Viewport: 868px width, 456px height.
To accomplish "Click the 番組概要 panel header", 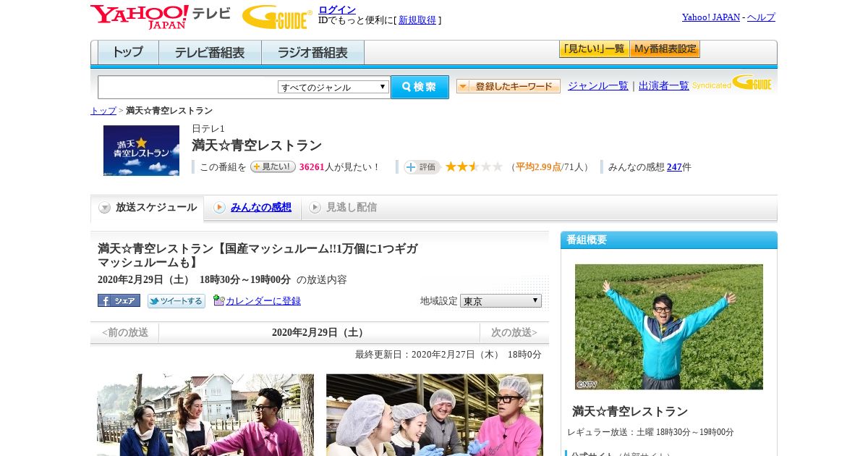I will (669, 240).
